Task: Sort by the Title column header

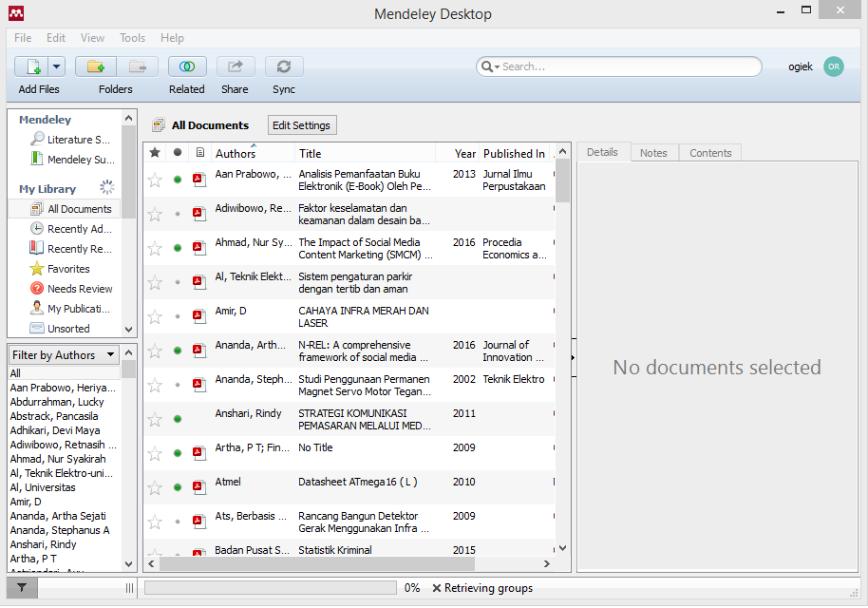Action: tap(366, 153)
